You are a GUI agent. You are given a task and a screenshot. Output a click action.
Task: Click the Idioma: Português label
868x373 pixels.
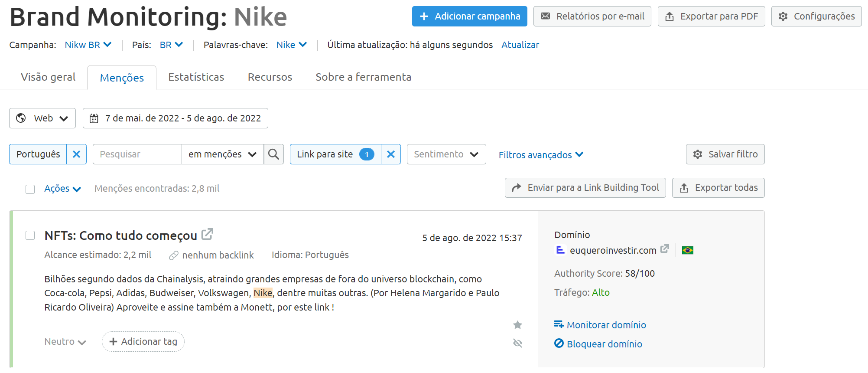(310, 255)
